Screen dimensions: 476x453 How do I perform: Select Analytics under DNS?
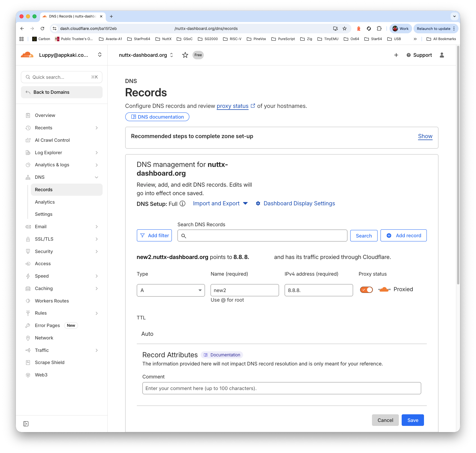pos(45,202)
